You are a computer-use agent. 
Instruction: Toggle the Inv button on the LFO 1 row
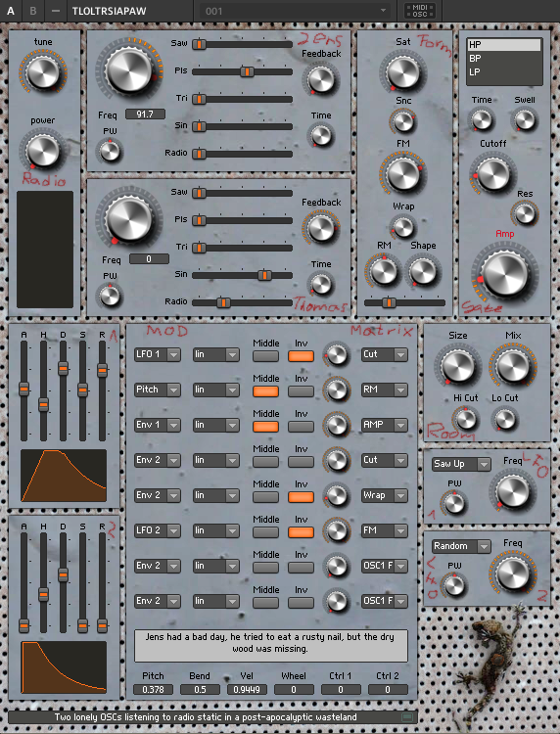301,356
